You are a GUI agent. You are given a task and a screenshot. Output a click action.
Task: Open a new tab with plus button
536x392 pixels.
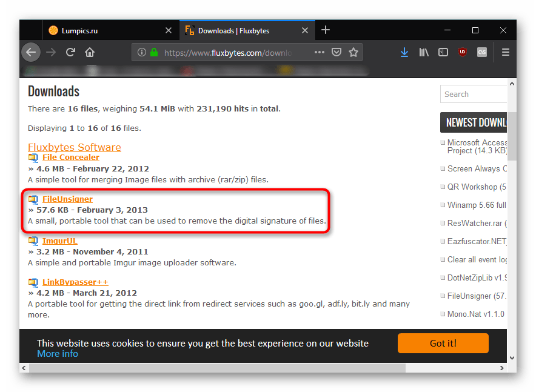tap(326, 30)
